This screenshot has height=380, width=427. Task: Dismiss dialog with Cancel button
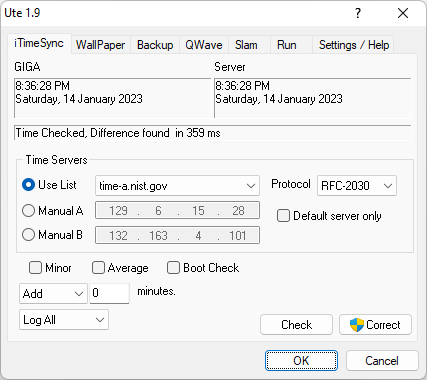pos(382,361)
